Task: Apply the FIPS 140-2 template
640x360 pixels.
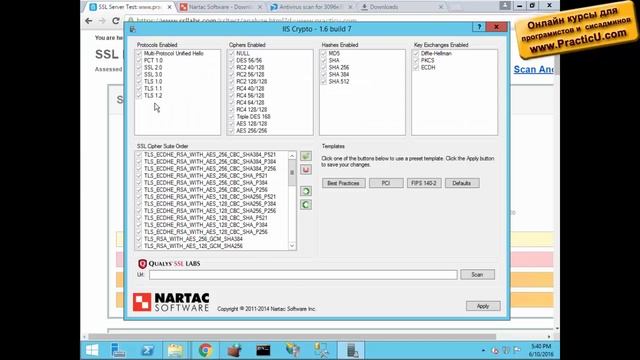Action: 424,183
